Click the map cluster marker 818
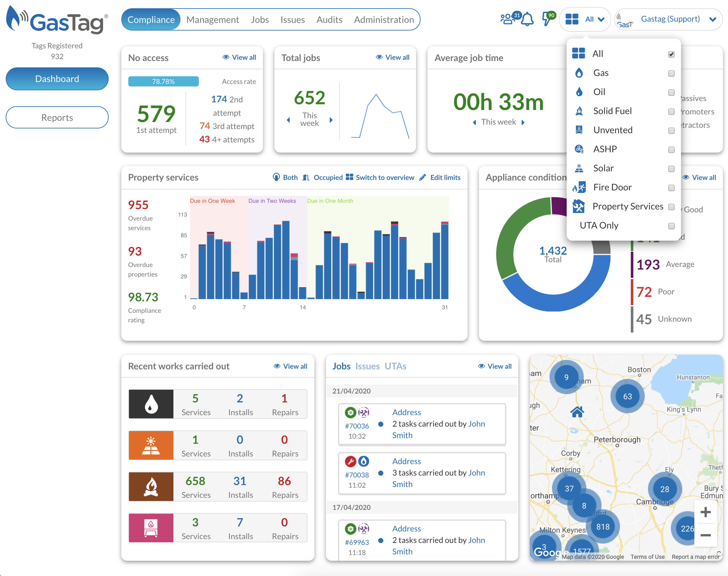This screenshot has height=576, width=728. pos(603,526)
